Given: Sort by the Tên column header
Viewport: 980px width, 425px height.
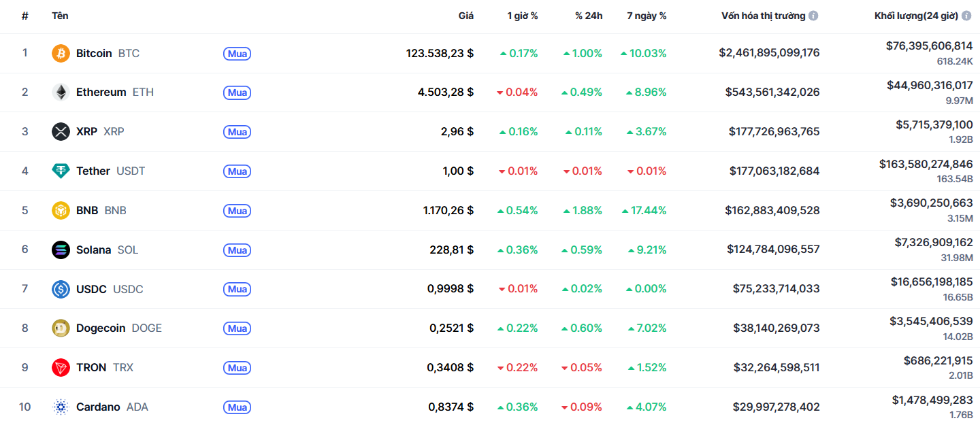Looking at the screenshot, I should coord(60,16).
